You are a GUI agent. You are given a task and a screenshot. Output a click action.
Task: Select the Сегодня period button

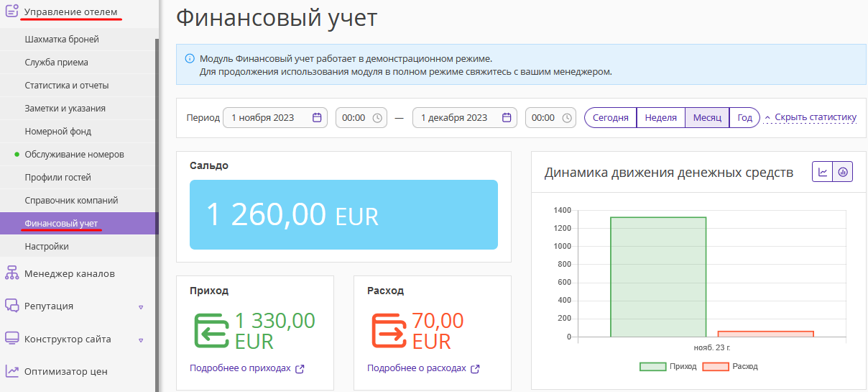[x=611, y=118]
